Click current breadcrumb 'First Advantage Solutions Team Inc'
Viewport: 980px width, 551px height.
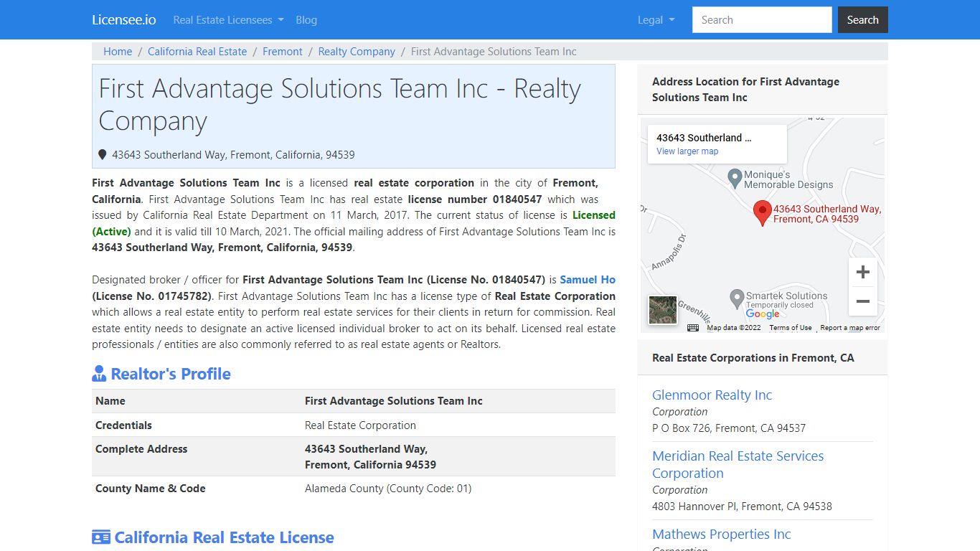tap(494, 52)
